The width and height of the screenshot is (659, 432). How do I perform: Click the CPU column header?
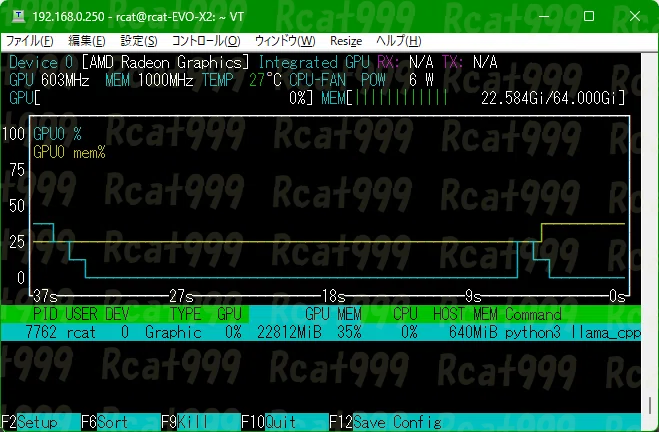tap(405, 314)
